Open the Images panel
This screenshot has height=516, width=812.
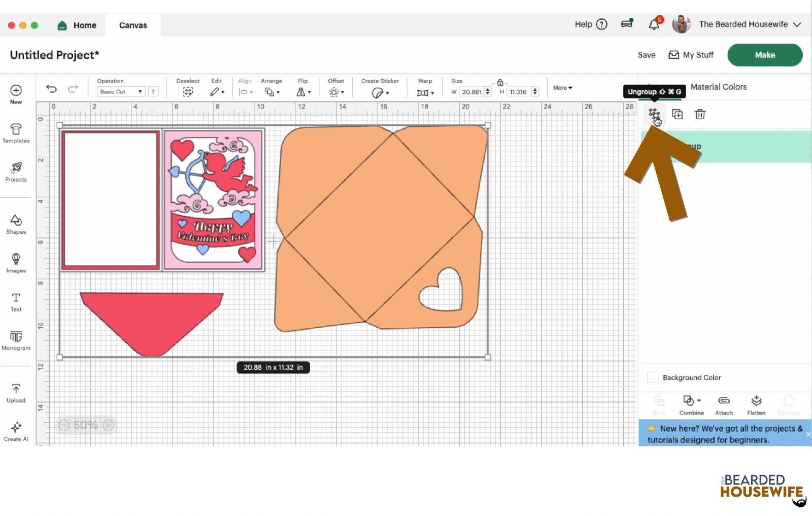(16, 262)
